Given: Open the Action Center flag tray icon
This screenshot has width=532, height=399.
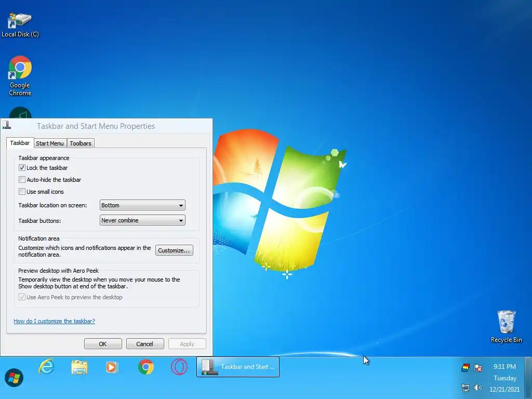Looking at the screenshot, I should [478, 367].
